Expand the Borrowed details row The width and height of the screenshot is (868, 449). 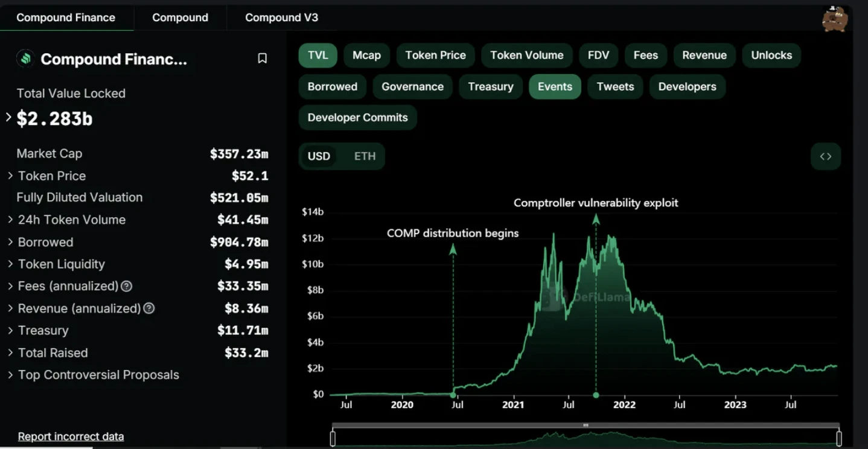[10, 242]
